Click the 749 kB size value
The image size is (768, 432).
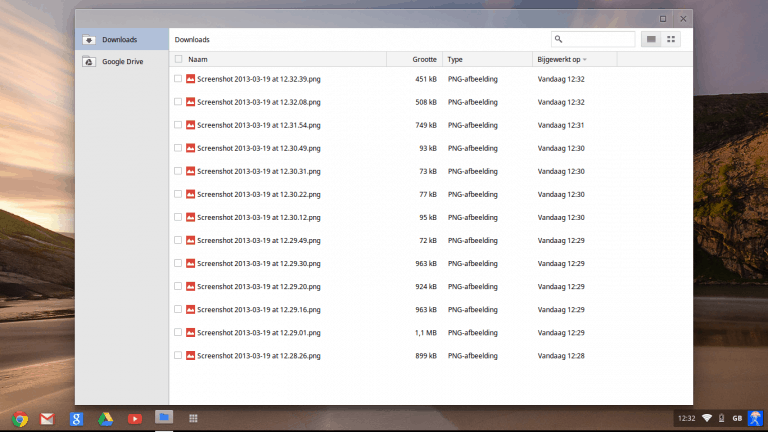tap(426, 125)
